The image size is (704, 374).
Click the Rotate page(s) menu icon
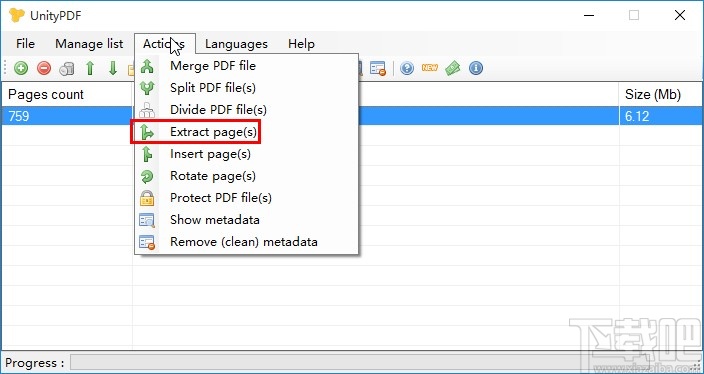[x=147, y=176]
